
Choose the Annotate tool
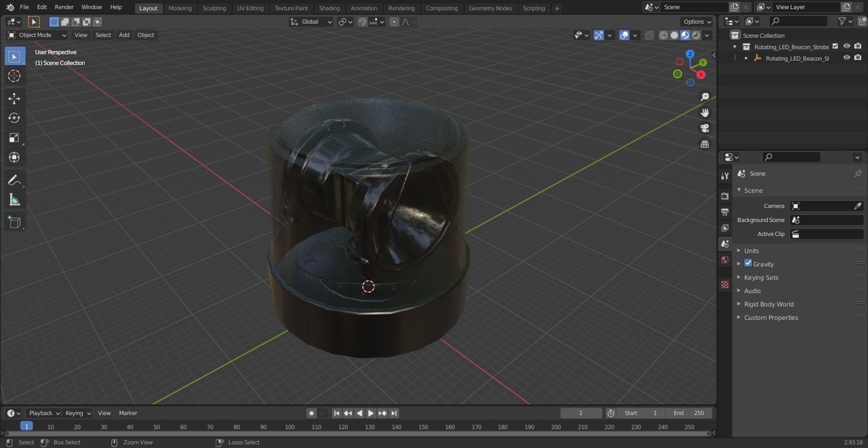click(x=14, y=180)
